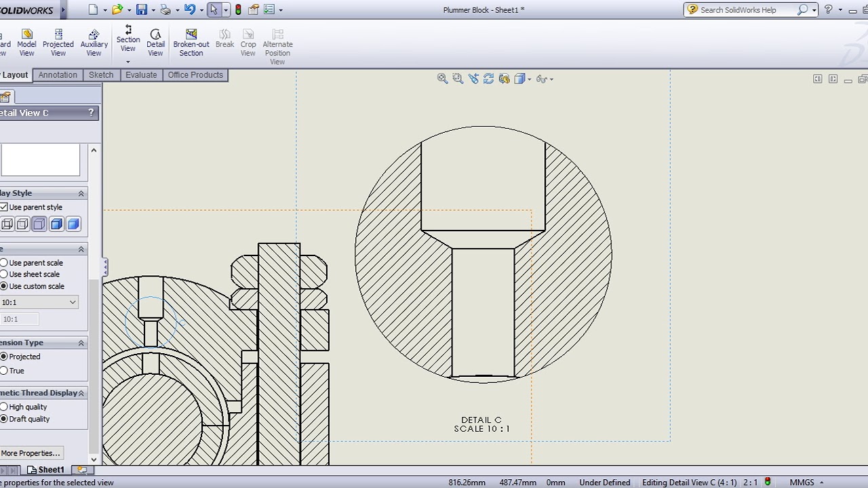This screenshot has height=488, width=868.
Task: Click the Rotate view icon
Action: pos(488,79)
